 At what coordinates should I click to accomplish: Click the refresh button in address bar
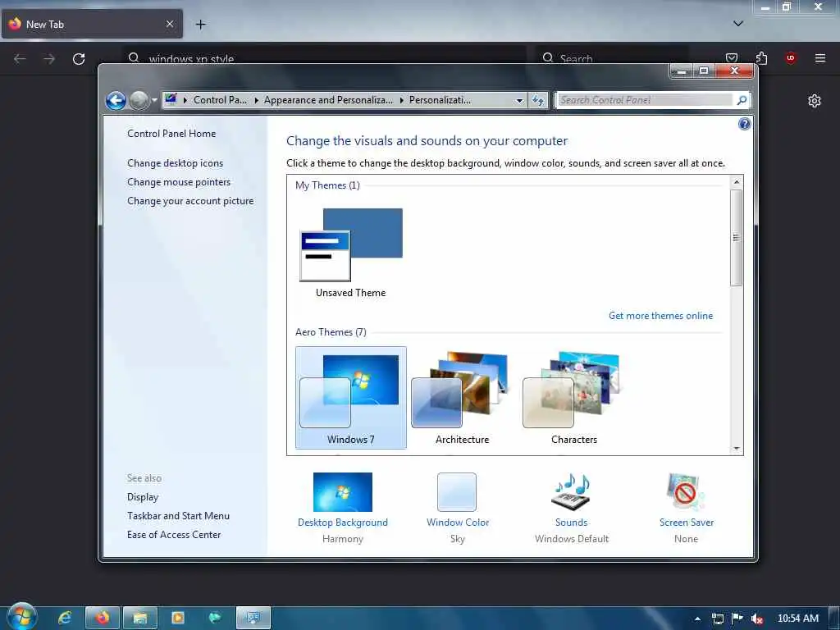[x=538, y=100]
